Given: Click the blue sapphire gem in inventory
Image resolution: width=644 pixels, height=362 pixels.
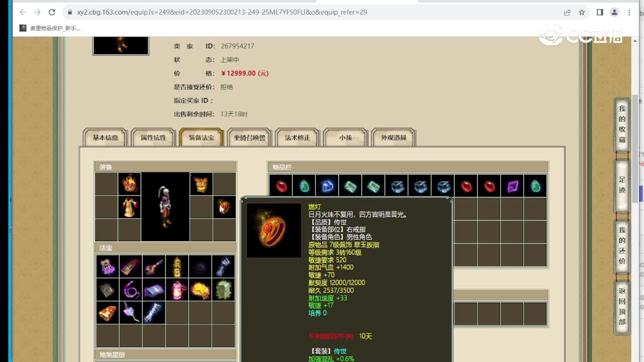Looking at the screenshot, I should pyautogui.click(x=327, y=186).
